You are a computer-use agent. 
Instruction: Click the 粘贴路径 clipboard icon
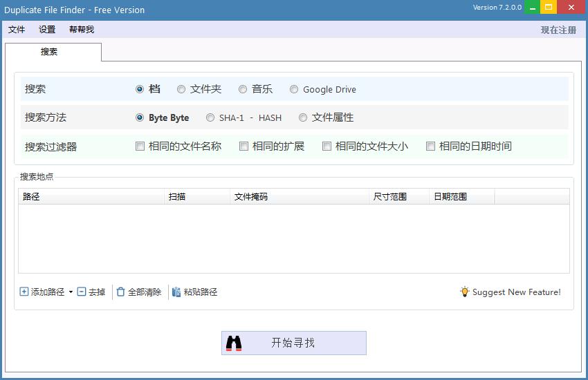point(176,292)
